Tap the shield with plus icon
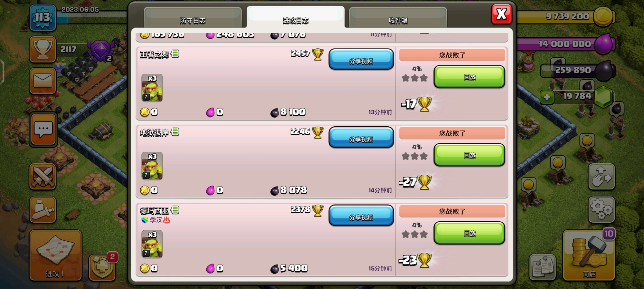 [x=102, y=267]
